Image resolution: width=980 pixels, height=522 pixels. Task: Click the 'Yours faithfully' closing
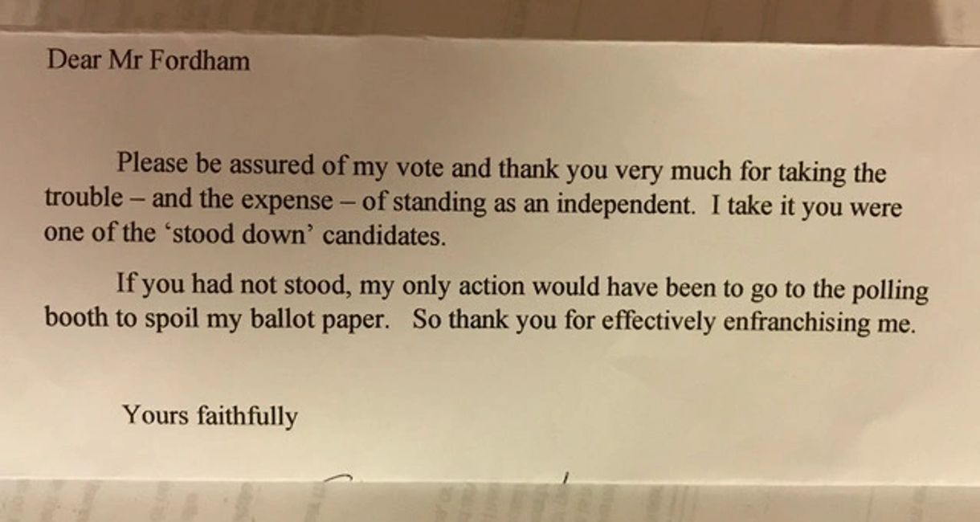click(x=210, y=416)
